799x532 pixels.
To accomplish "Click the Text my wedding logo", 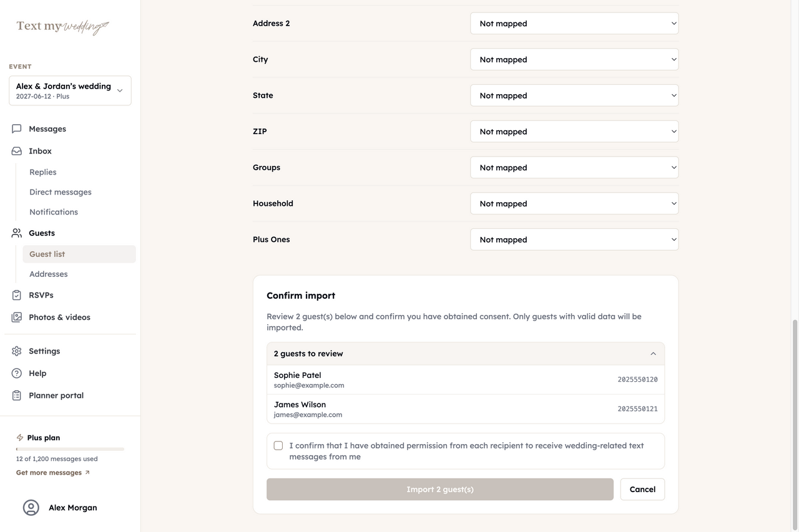I will point(63,27).
